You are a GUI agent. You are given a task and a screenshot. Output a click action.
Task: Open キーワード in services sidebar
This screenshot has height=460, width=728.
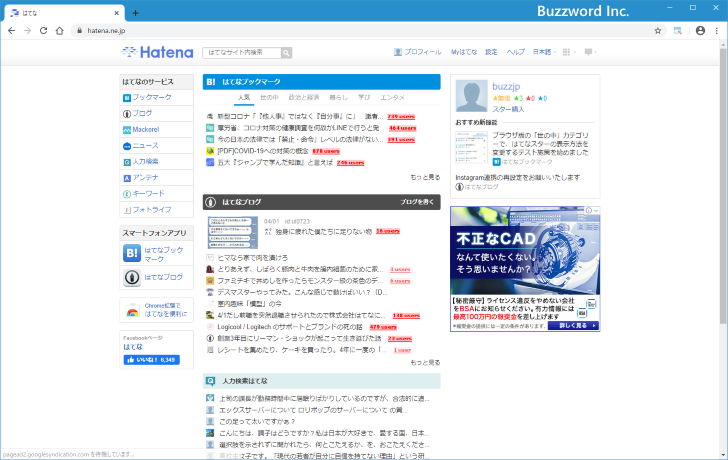click(156, 194)
